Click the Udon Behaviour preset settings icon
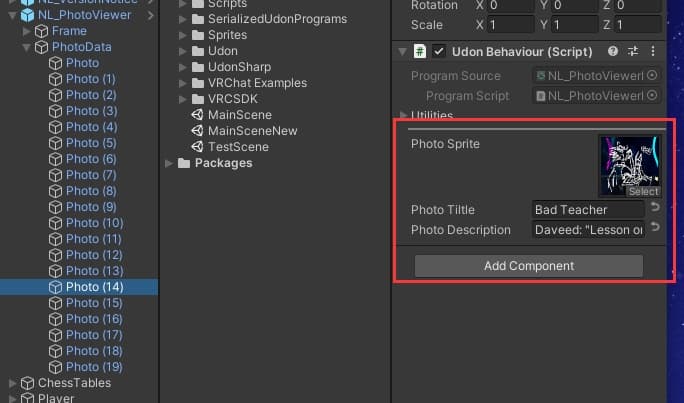The height and width of the screenshot is (403, 684). pos(634,52)
